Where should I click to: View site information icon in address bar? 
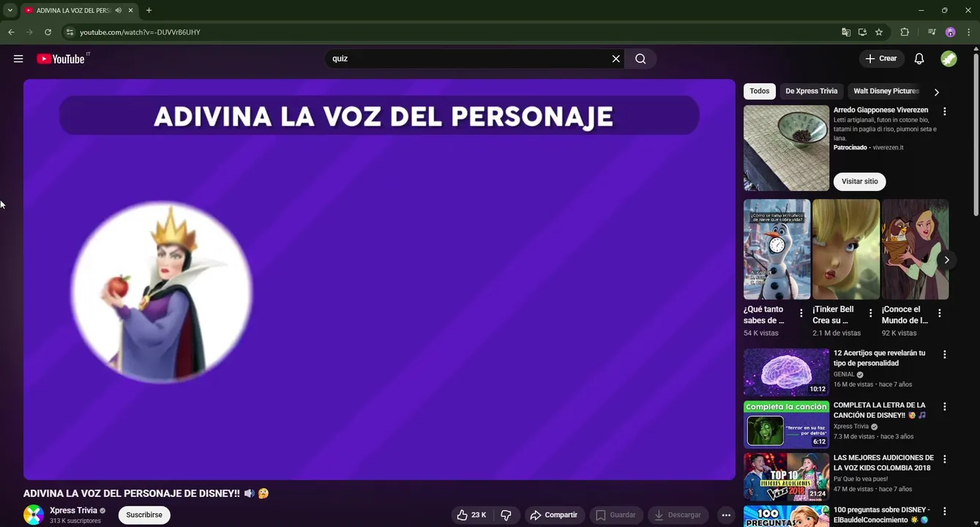click(70, 32)
